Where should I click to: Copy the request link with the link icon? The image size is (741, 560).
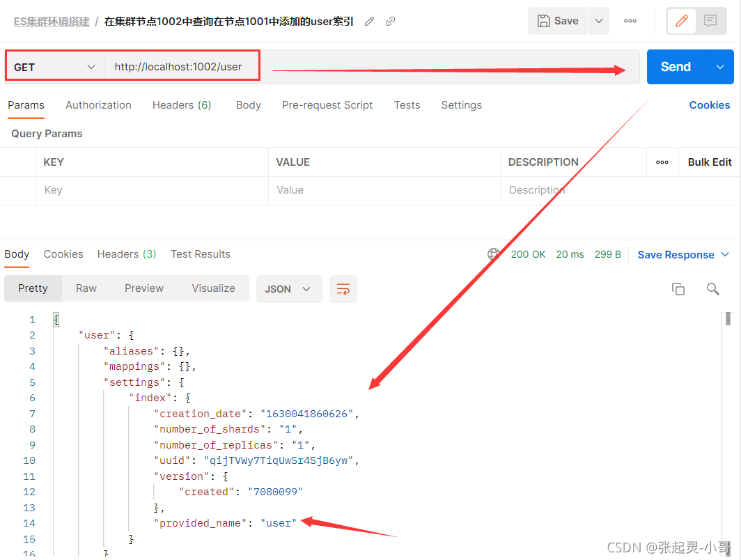coord(390,22)
